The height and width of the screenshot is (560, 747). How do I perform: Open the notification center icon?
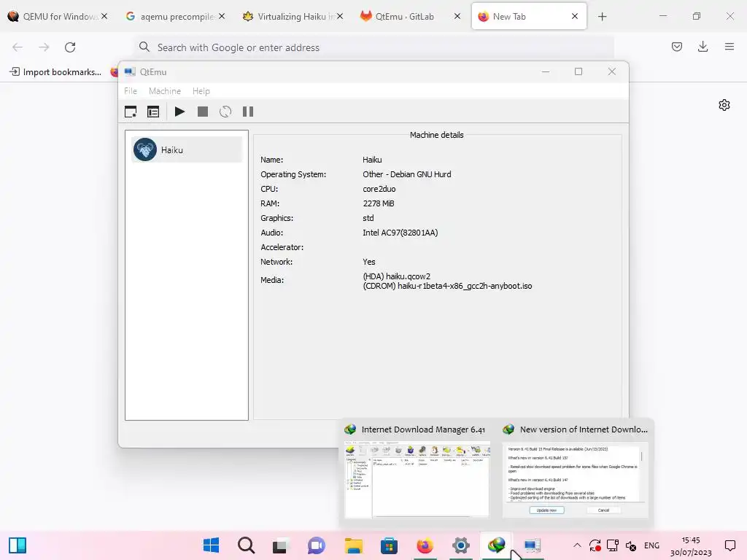point(729,545)
